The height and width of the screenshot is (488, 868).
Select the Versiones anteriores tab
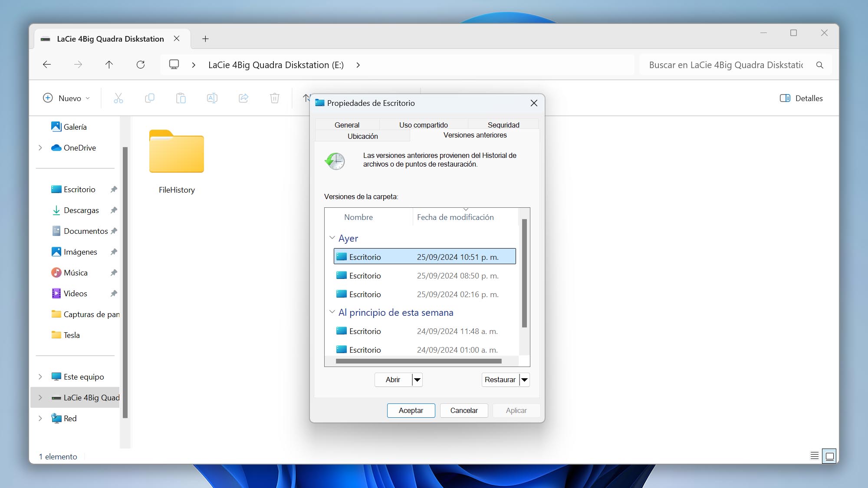tap(475, 135)
